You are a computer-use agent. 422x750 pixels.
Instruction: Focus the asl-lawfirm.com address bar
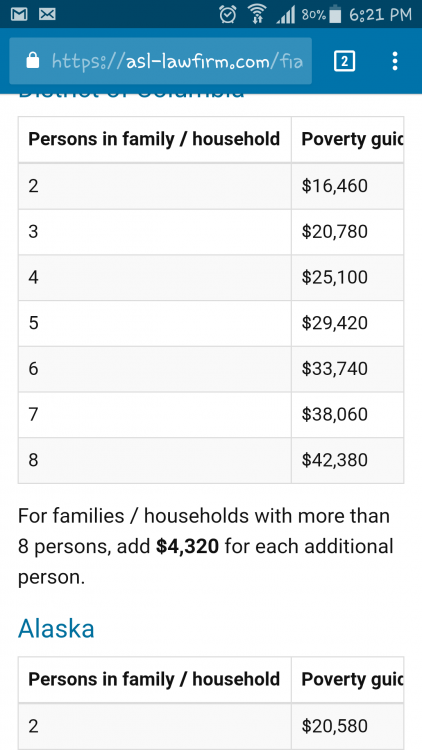pos(161,61)
